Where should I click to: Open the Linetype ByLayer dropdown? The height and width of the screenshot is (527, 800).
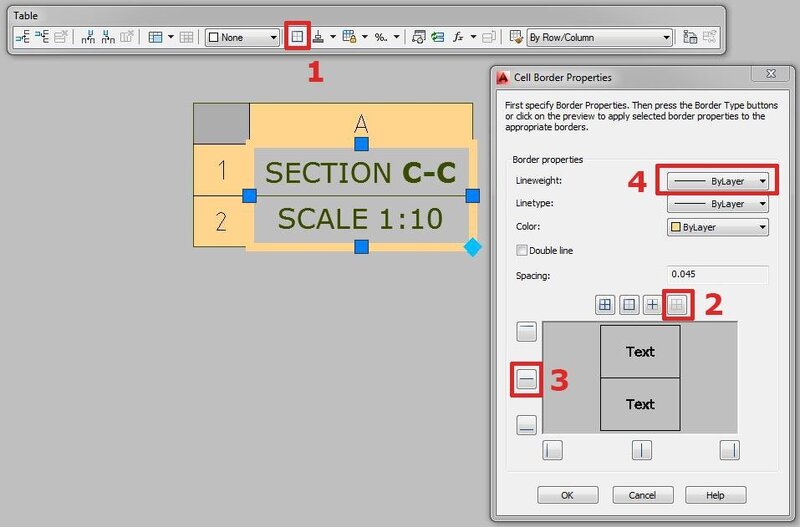coord(717,204)
